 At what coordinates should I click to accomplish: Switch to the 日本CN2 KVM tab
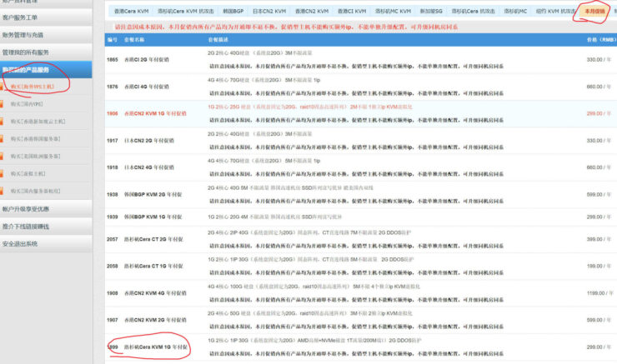[269, 11]
